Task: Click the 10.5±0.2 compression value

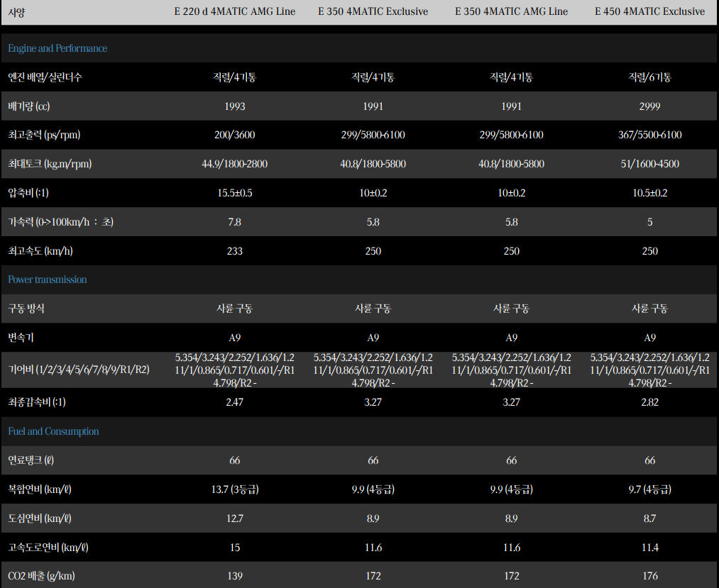Action: 649,192
